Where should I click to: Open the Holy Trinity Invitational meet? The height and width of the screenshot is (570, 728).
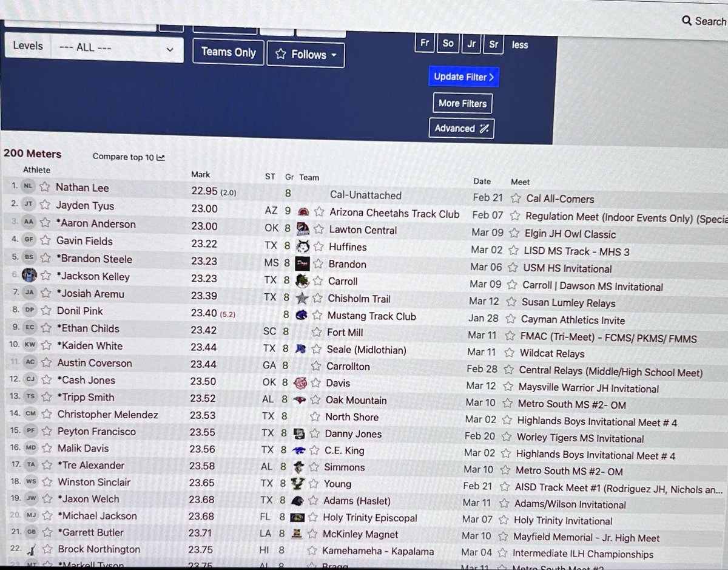coord(563,521)
